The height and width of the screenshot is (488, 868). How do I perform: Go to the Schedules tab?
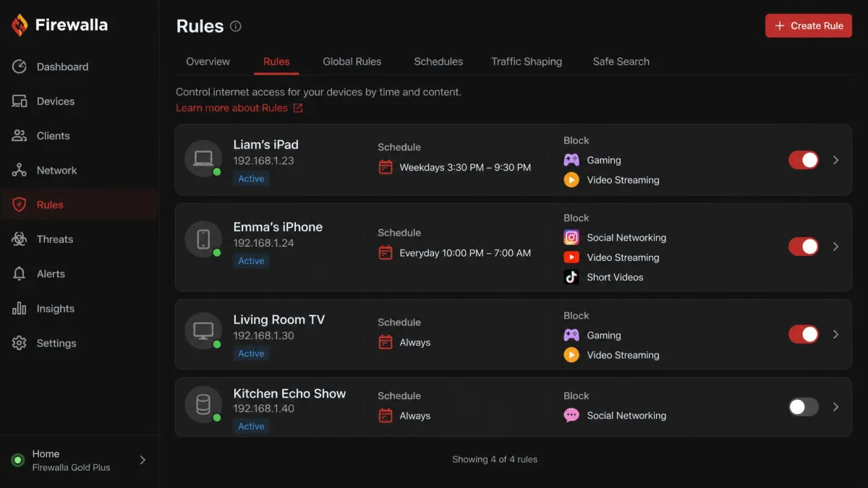pos(438,61)
